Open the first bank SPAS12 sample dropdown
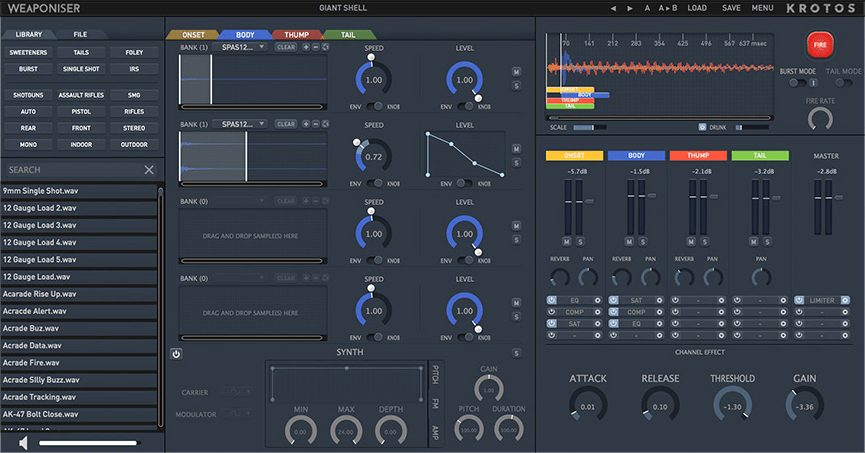865x453 pixels. 242,47
